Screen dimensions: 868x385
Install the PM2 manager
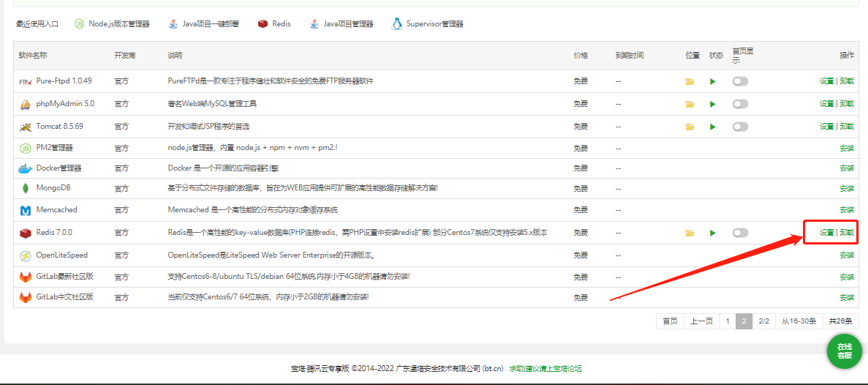click(846, 149)
